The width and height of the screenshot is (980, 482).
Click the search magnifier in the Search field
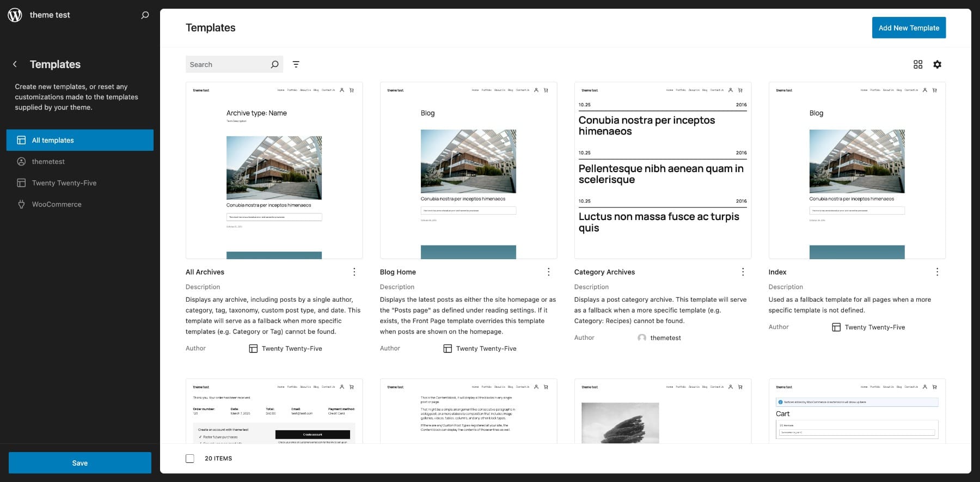(x=275, y=64)
